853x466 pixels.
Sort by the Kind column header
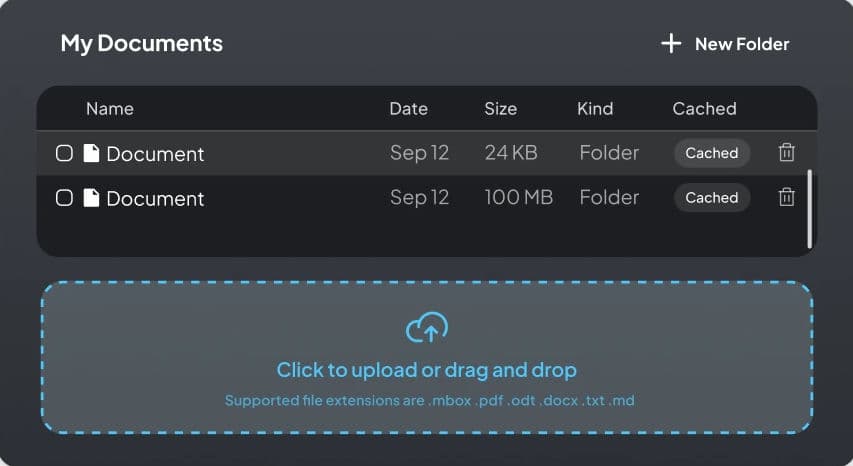tap(595, 109)
